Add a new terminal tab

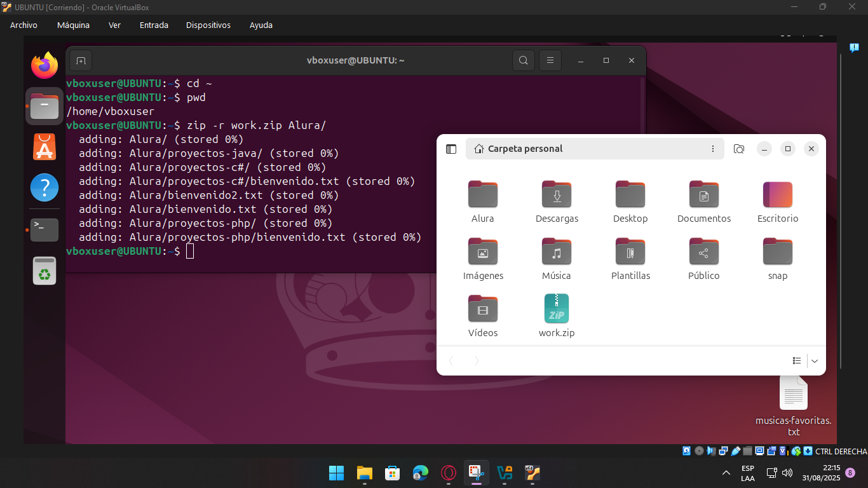[81, 60]
